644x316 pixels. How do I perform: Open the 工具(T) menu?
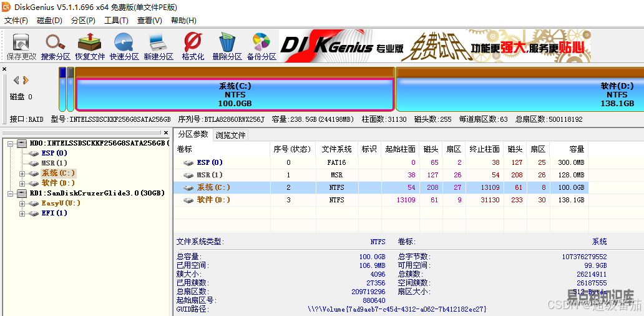pos(116,21)
